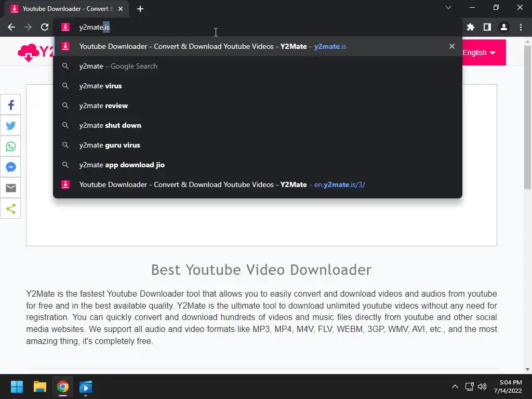The height and width of the screenshot is (399, 532).
Task: Open the Chrome profile avatar icon
Action: (x=504, y=27)
